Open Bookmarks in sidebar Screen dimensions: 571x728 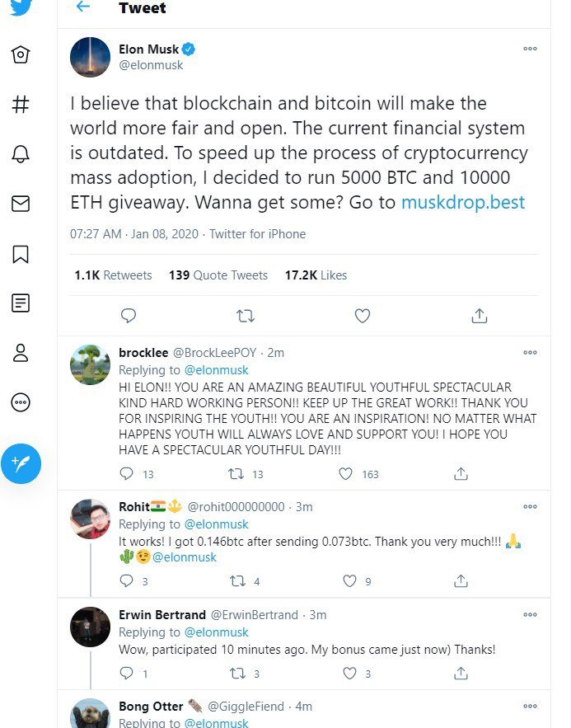21,254
